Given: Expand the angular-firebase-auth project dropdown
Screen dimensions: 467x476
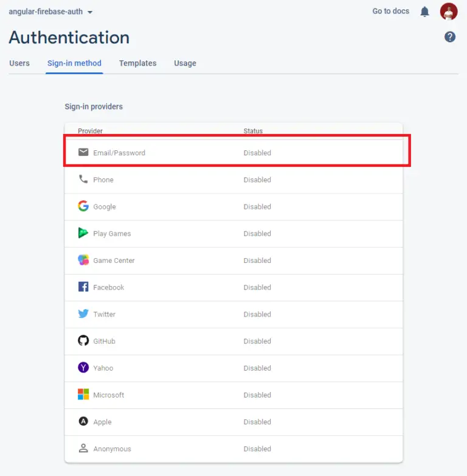Looking at the screenshot, I should click(x=50, y=12).
